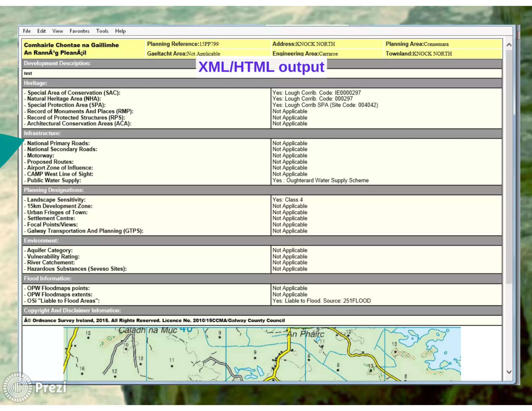This screenshot has height=411, width=532.
Task: Click the scroll up arrow
Action: (x=509, y=45)
